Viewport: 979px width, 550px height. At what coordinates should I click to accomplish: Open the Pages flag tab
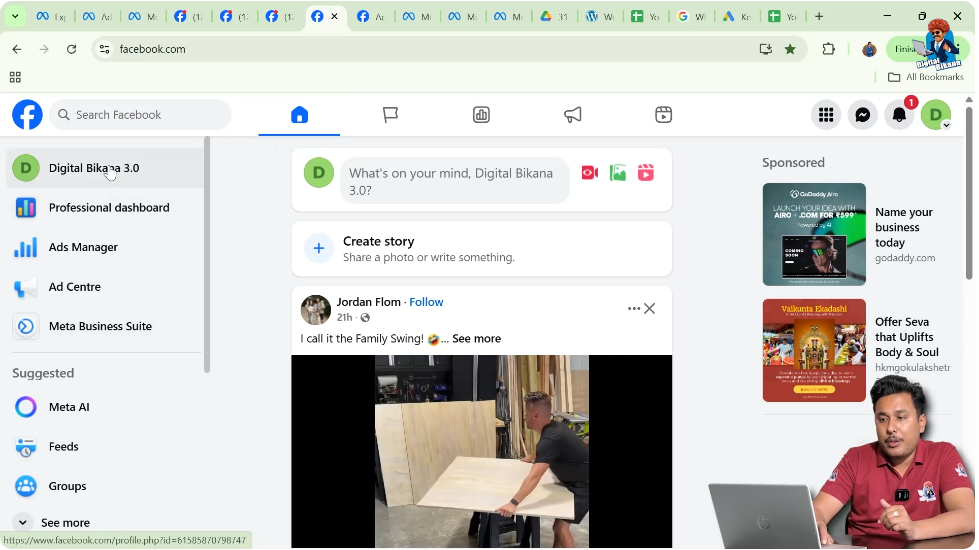coord(390,115)
